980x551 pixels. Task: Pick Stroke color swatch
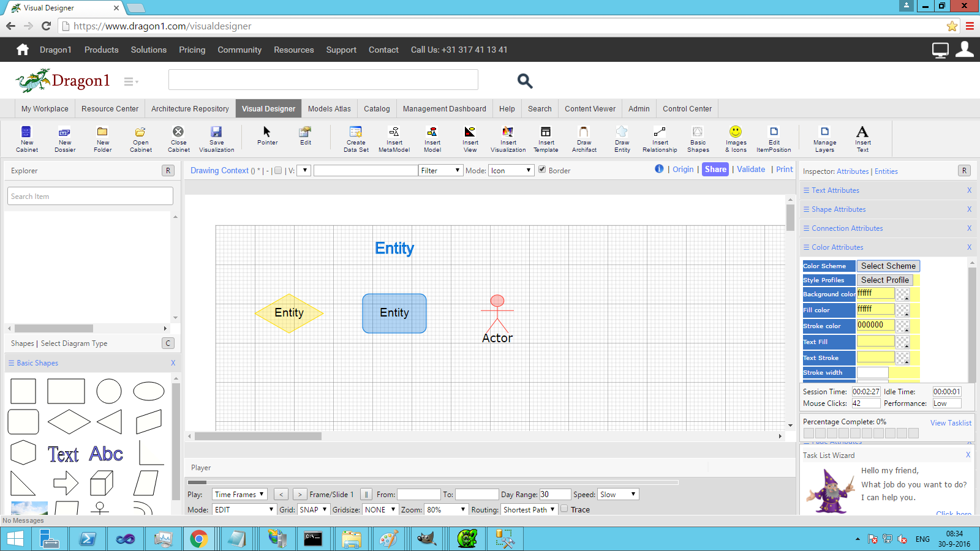[902, 326]
